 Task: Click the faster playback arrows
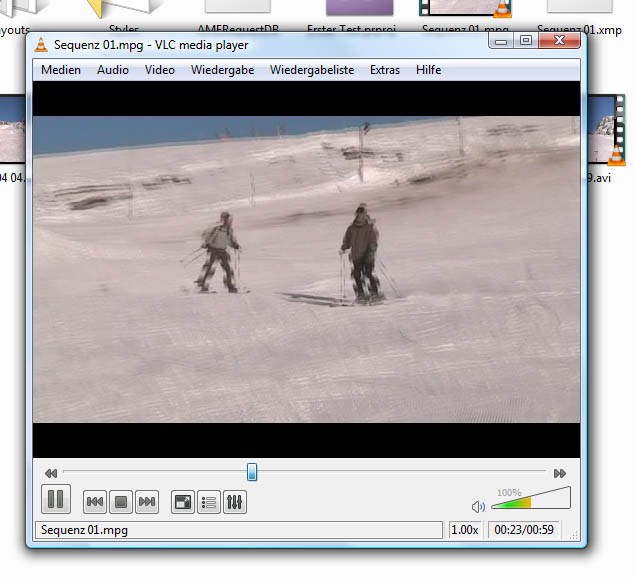(x=560, y=473)
